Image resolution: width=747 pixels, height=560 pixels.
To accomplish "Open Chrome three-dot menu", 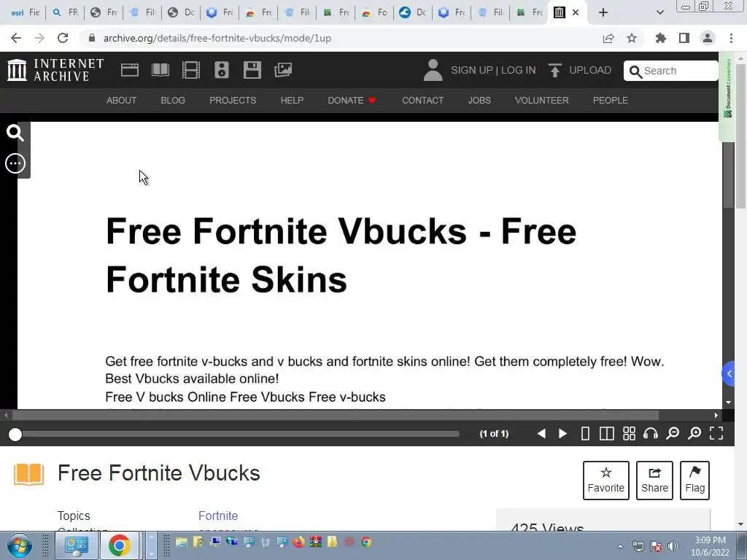I will point(731,38).
